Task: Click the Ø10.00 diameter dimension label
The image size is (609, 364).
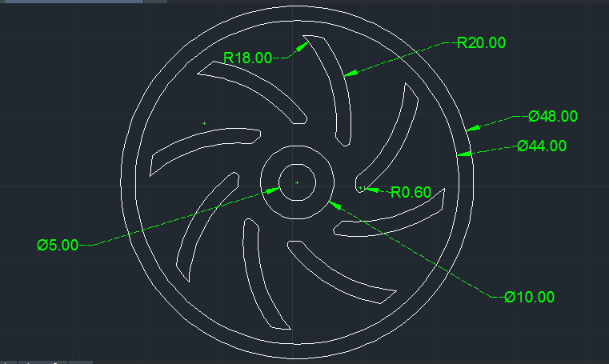Action: click(x=529, y=297)
